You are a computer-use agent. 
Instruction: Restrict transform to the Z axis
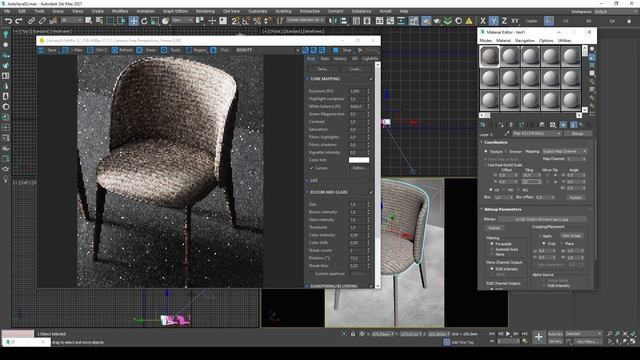click(x=504, y=21)
